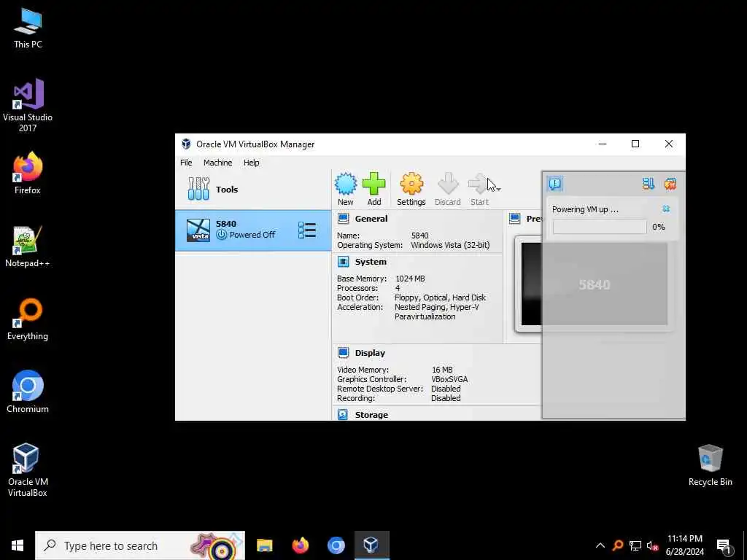This screenshot has width=747, height=560.
Task: Click the System section header
Action: (x=371, y=262)
